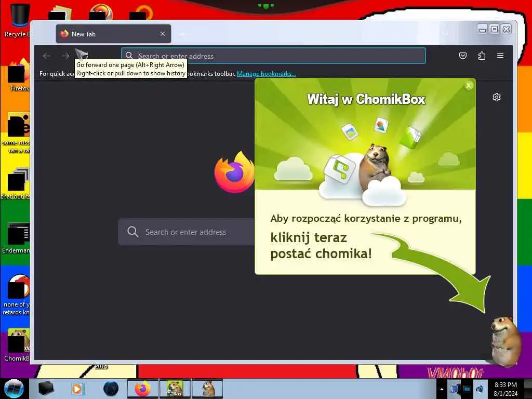532x399 pixels.
Task: Switch to the Firefox taskbar button
Action: click(x=143, y=389)
